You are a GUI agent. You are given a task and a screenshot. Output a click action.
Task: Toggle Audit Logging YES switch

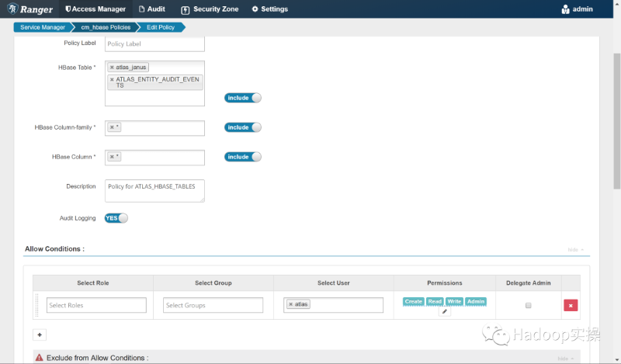116,218
